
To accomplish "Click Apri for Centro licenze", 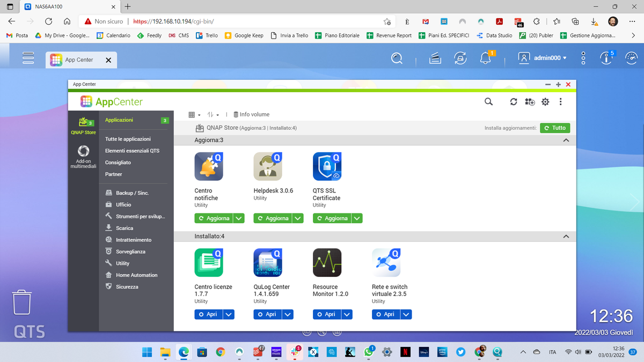I will 208,314.
